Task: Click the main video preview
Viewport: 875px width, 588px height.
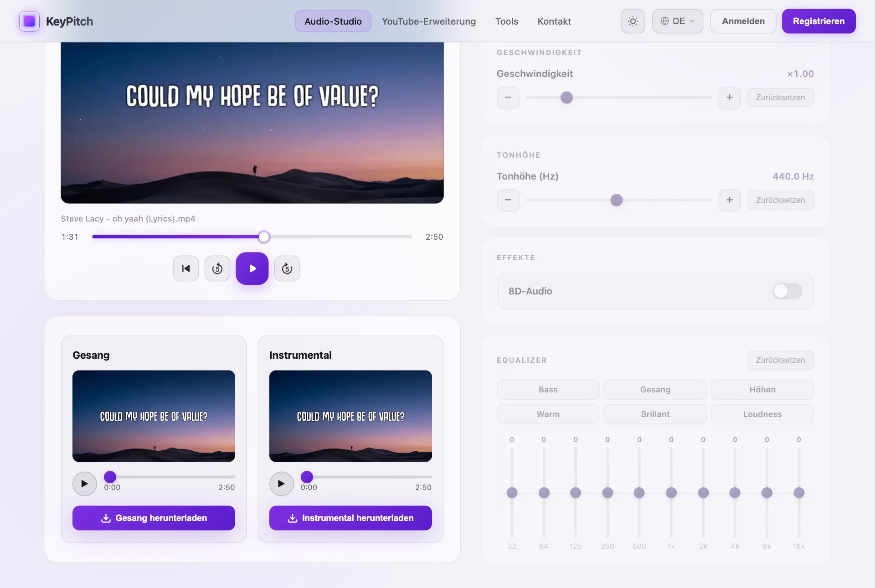Action: tap(252, 123)
